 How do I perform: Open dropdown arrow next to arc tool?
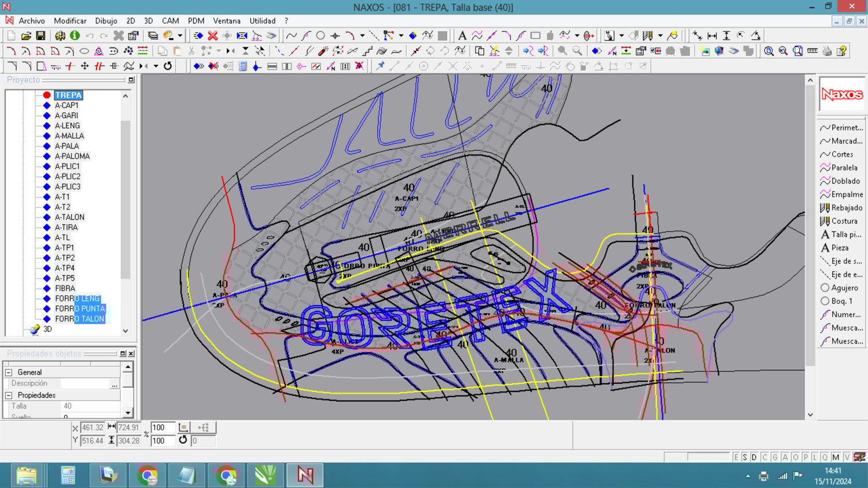tap(362, 36)
